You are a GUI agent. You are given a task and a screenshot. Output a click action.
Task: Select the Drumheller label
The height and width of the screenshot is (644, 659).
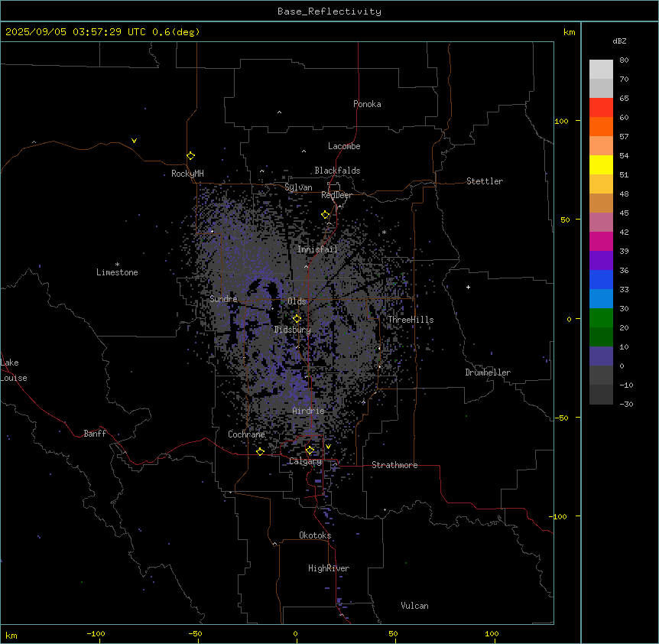[x=488, y=372]
